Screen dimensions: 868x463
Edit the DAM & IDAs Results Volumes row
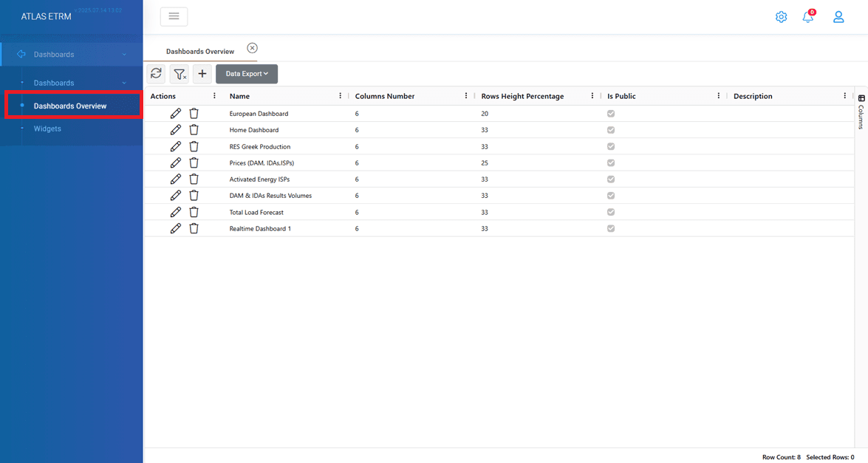(x=176, y=195)
